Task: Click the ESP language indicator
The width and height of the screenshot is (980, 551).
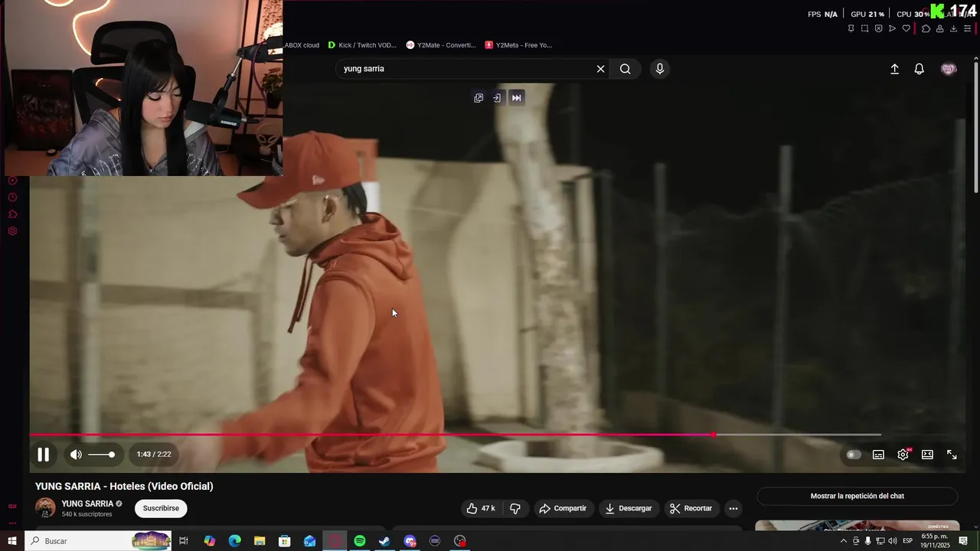Action: click(x=908, y=541)
